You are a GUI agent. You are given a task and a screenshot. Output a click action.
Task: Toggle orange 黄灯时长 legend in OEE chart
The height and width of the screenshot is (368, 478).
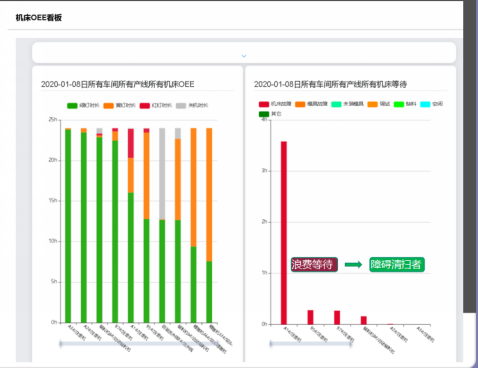pyautogui.click(x=119, y=106)
